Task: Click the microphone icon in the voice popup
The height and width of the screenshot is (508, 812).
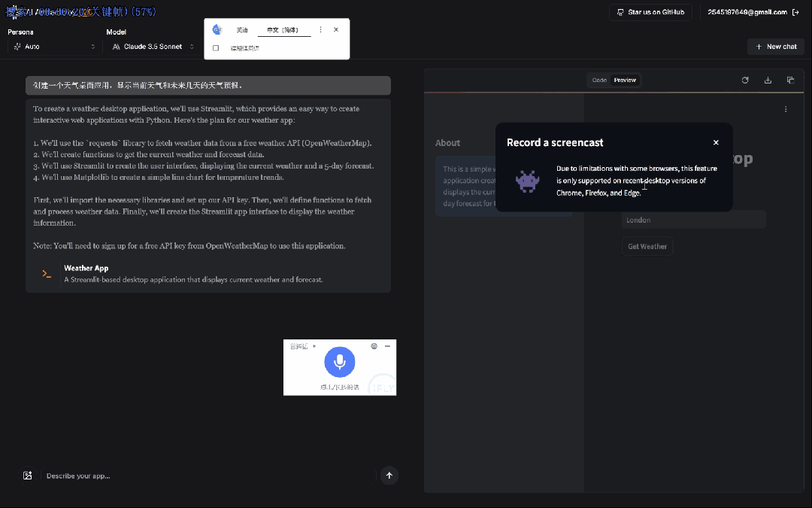Action: point(339,362)
